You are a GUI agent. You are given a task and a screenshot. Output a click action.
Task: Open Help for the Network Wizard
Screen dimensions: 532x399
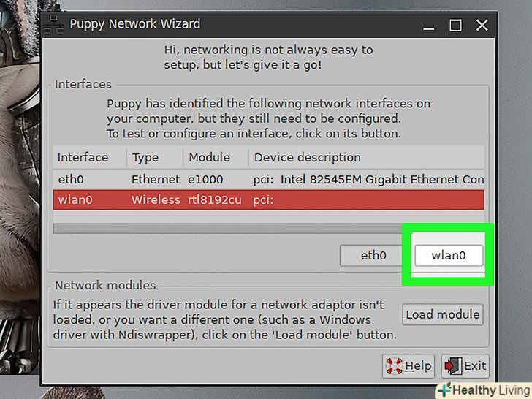click(408, 366)
